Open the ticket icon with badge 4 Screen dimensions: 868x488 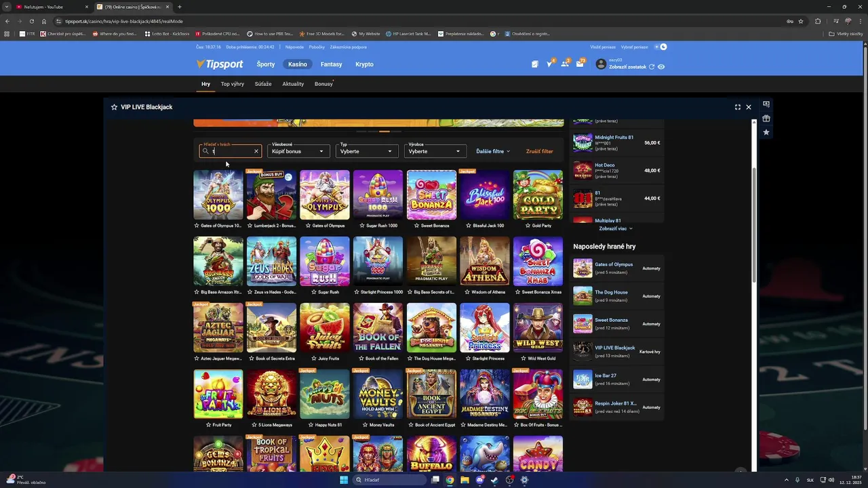[550, 64]
